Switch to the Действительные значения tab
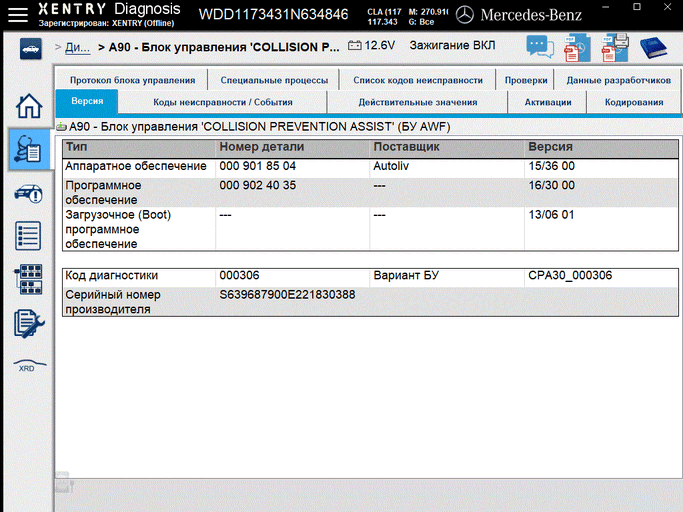The image size is (683, 512). tap(418, 102)
